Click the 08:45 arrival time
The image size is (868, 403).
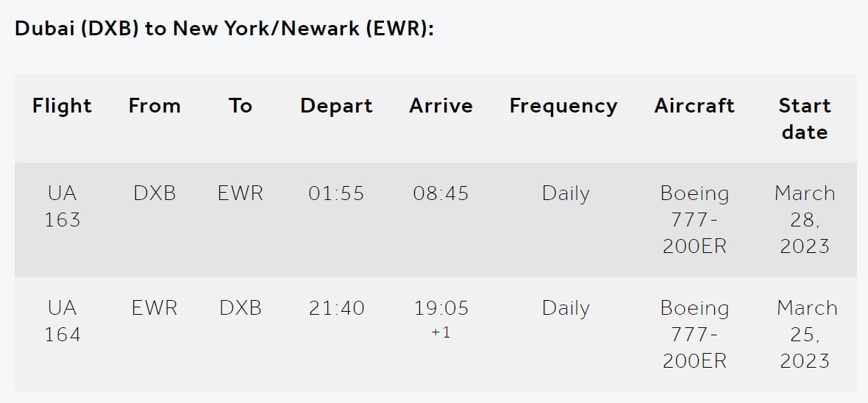(x=441, y=194)
